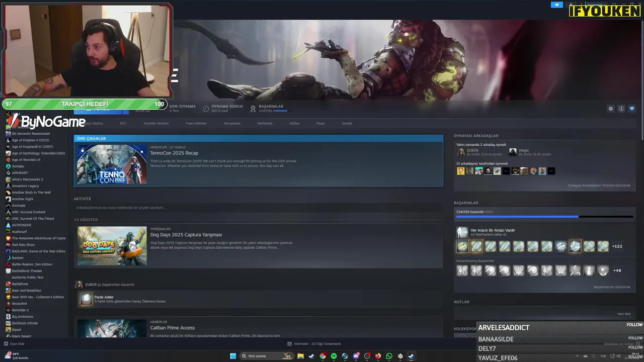Open Firefox from taskbar
Image resolution: width=644 pixels, height=362 pixels.
[x=378, y=356]
